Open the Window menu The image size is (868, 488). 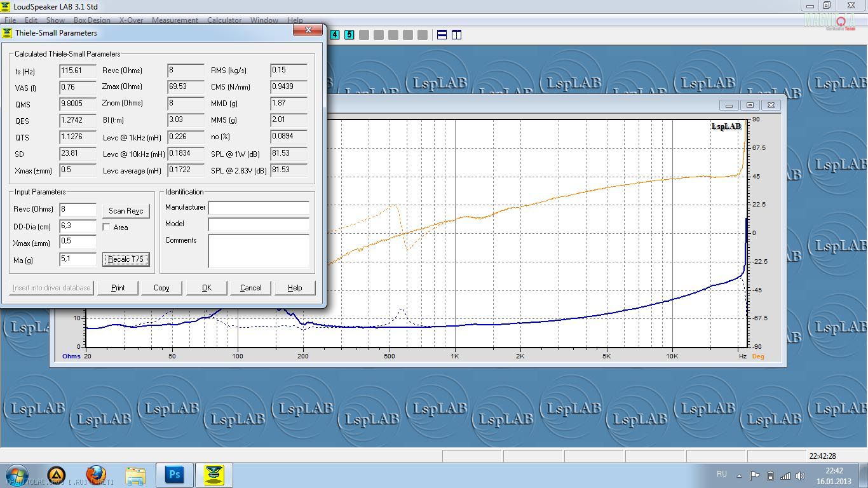click(x=264, y=20)
